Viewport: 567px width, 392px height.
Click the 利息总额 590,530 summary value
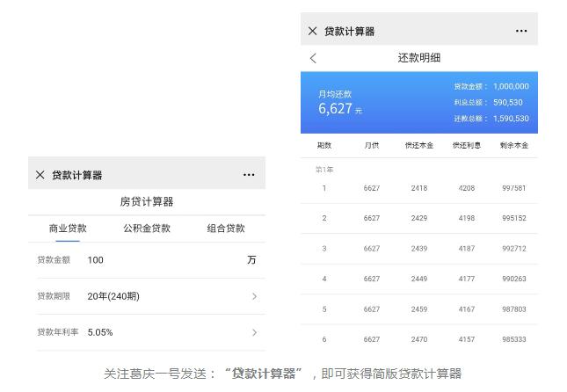pyautogui.click(x=508, y=102)
